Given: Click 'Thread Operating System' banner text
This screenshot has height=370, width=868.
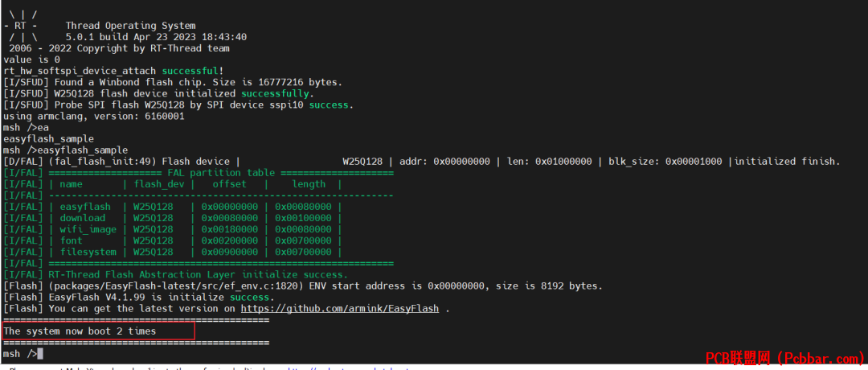Looking at the screenshot, I should pos(130,26).
